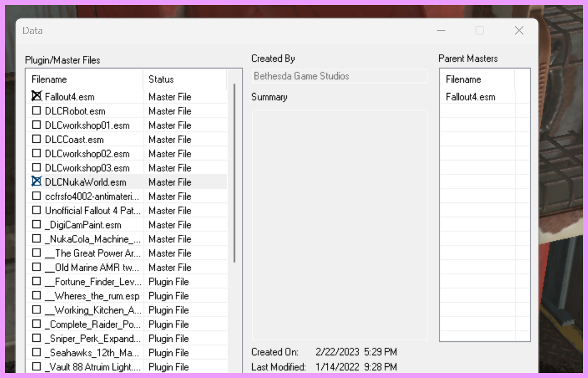Uncheck the Fallout4.esm checkbox
The image size is (588, 378).
36,96
